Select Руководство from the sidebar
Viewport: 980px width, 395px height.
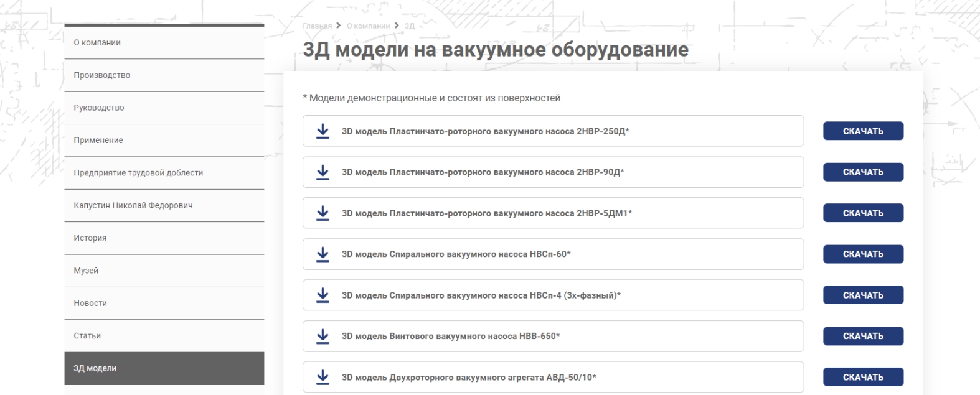99,108
